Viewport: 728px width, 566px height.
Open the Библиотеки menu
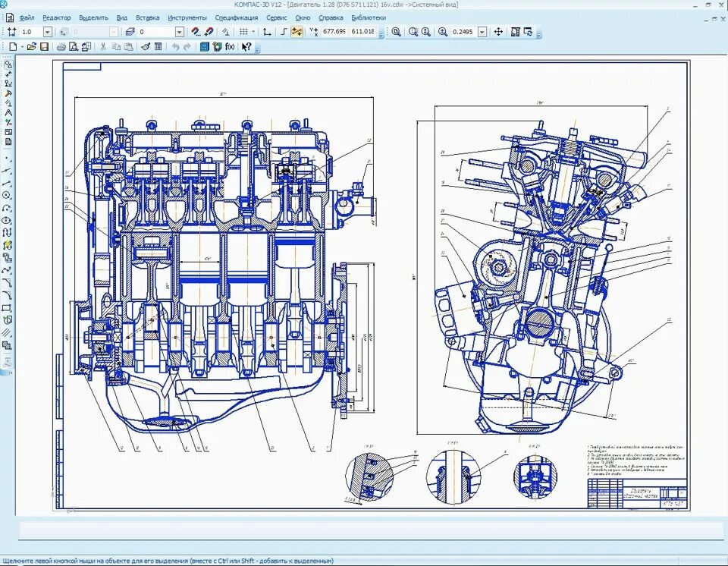pos(369,18)
